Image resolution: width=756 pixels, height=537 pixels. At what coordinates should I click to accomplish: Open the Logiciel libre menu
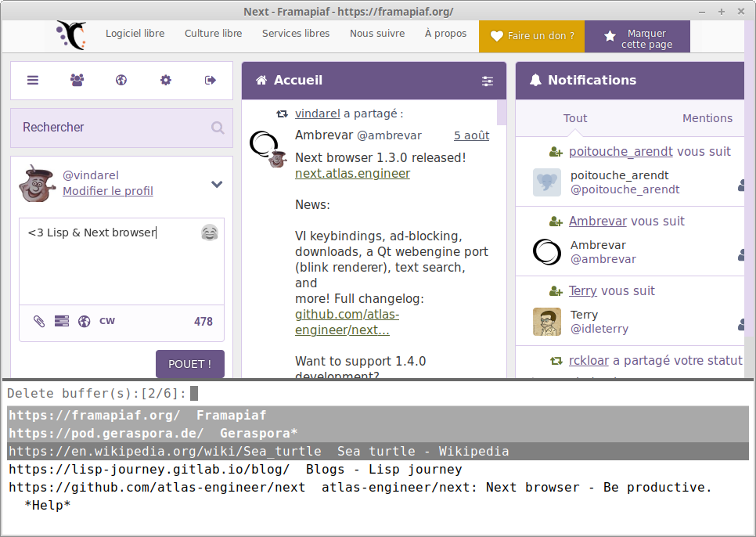pos(135,33)
